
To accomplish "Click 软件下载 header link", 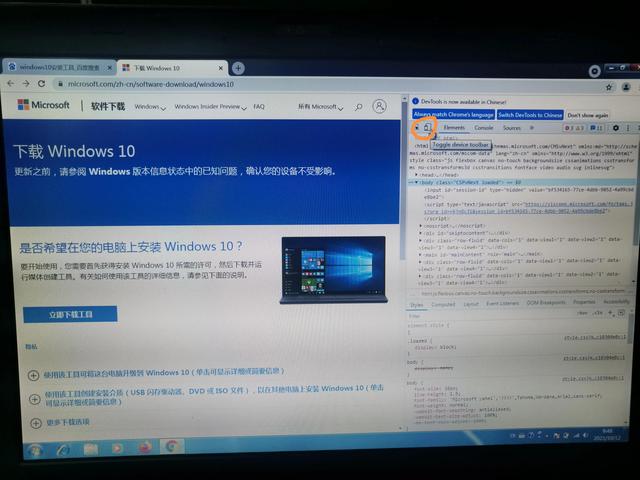I will point(108,106).
